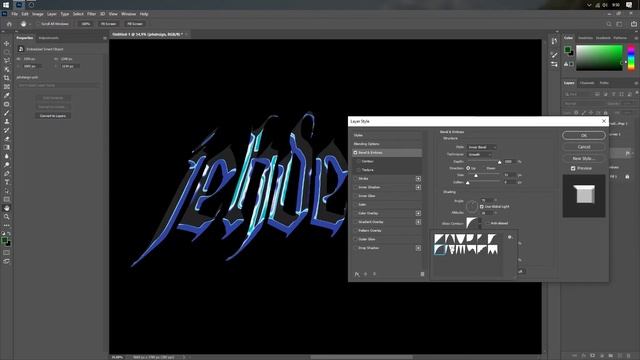
Task: Open the Filter menu
Action: pyautogui.click(x=91, y=14)
